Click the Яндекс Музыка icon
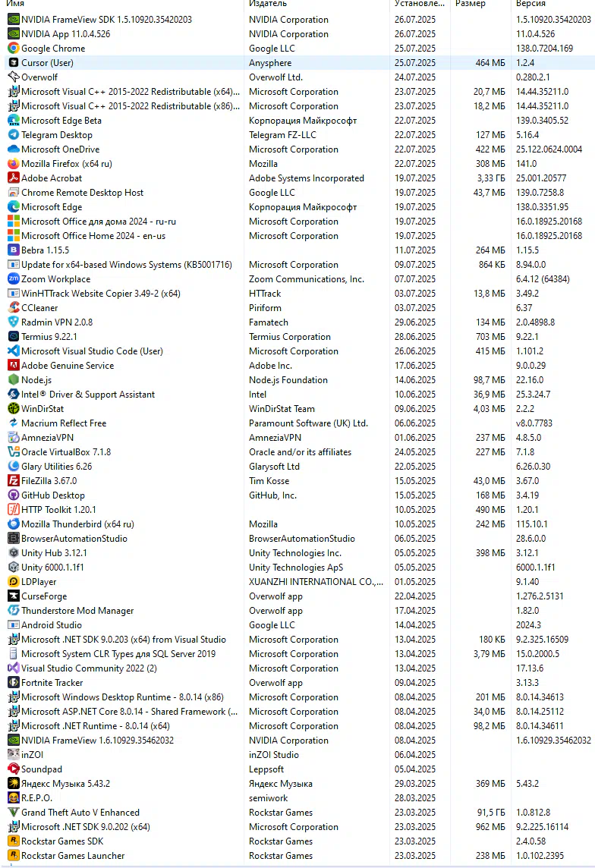The image size is (595, 868). point(14,783)
